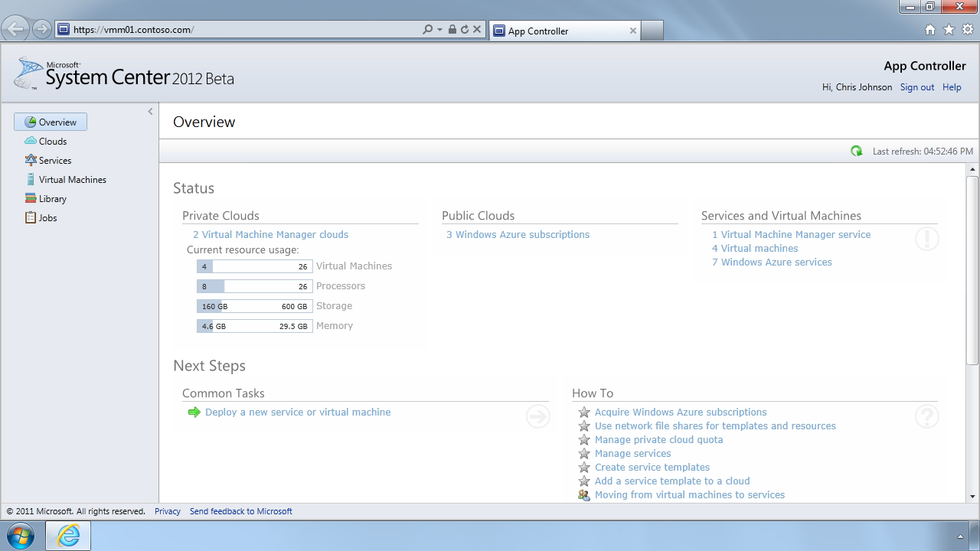Open Use network file shares link
Viewport: 980px width, 551px height.
(x=715, y=426)
